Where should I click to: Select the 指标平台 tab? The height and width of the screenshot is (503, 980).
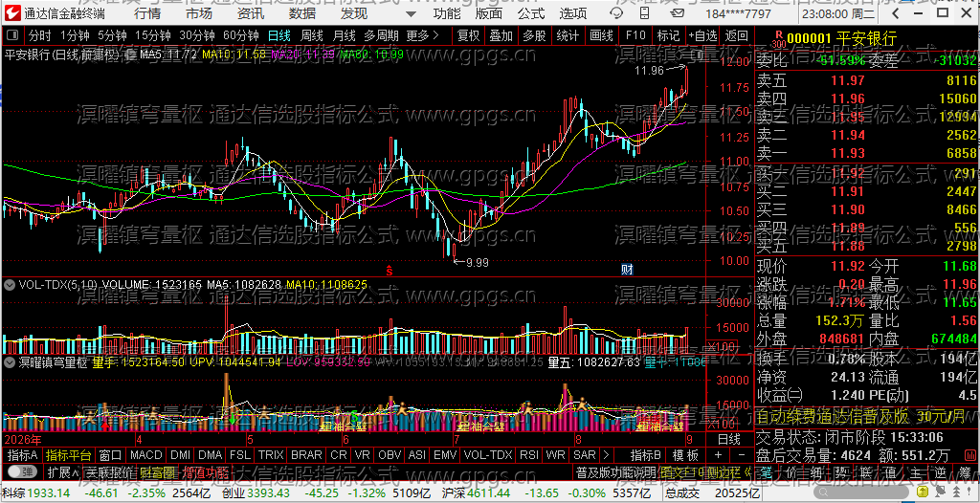coord(68,455)
